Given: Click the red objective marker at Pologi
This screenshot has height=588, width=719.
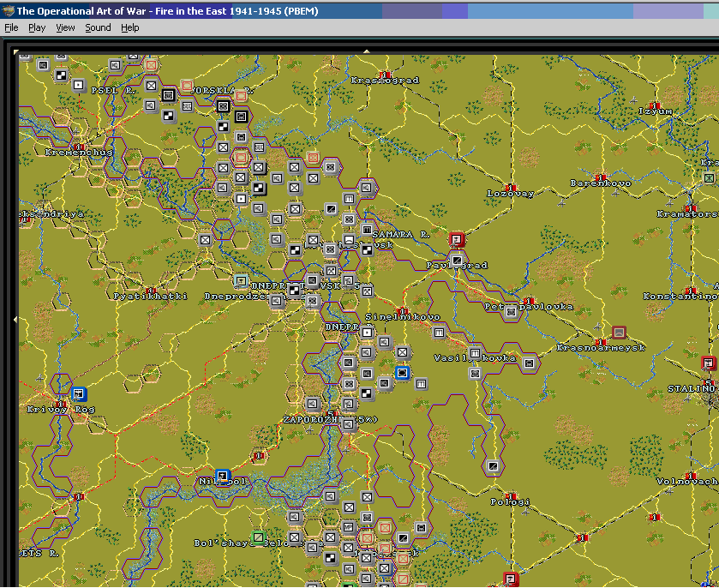Looking at the screenshot, I should pyautogui.click(x=511, y=495).
